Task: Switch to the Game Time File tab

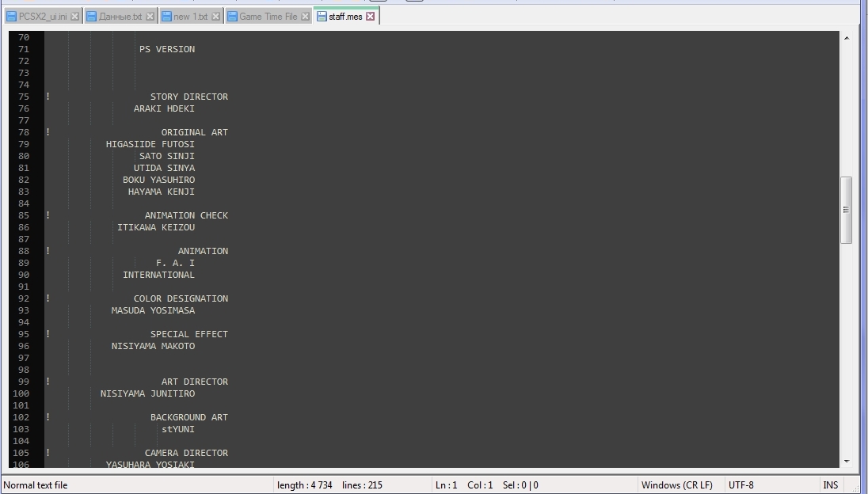Action: 268,17
